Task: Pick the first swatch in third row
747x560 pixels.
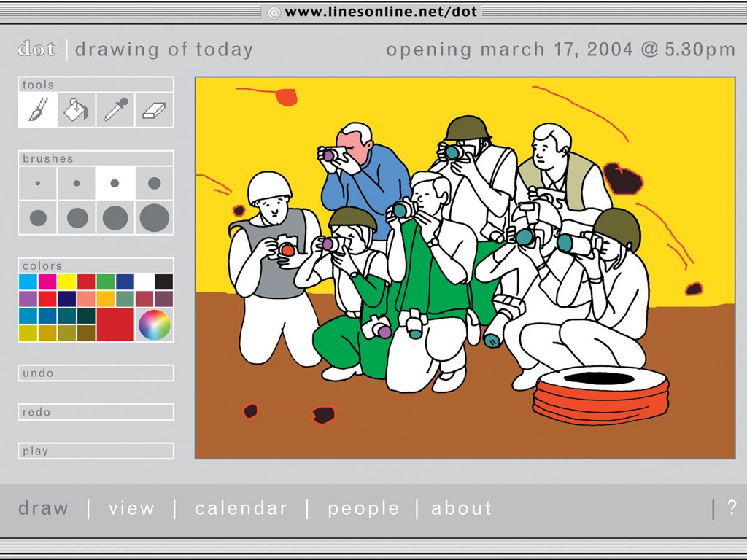Action: coord(28,316)
